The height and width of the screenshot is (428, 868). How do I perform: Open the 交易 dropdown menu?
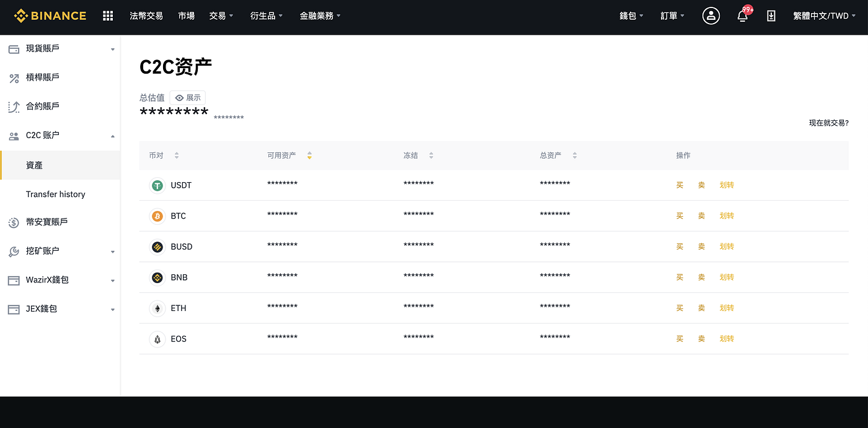point(221,15)
